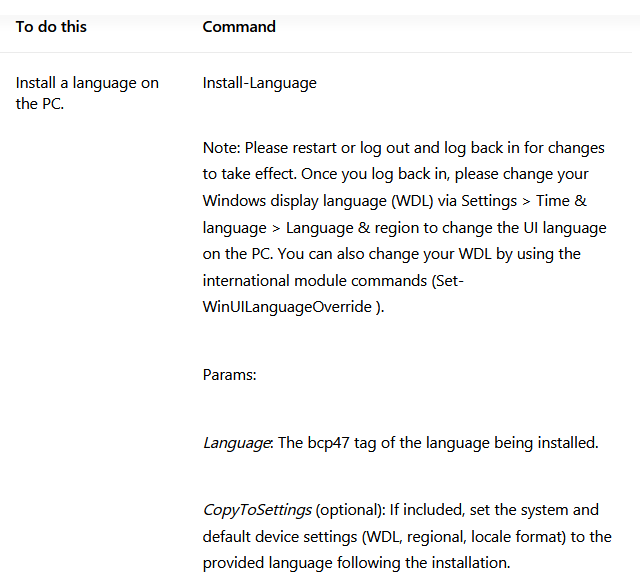Click the phrase "Windows display language"
The image size is (640, 580).
(295, 201)
